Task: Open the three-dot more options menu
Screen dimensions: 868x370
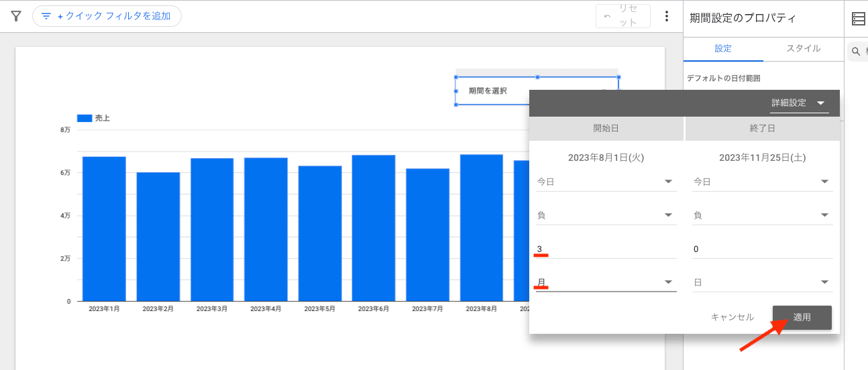Action: 666,16
